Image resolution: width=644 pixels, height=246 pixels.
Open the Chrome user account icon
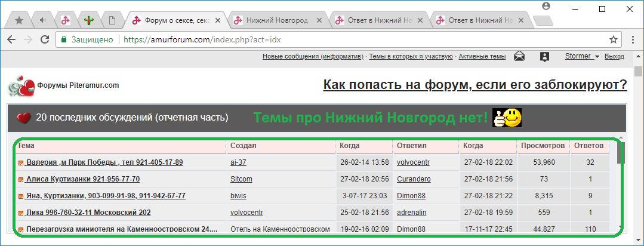[x=546, y=6]
